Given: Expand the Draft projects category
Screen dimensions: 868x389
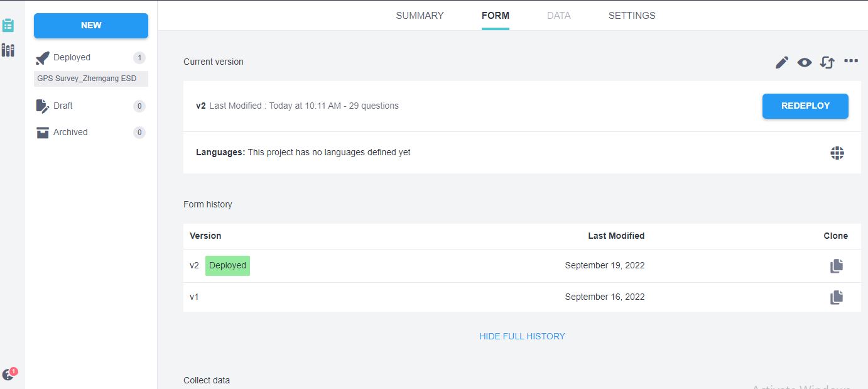Looking at the screenshot, I should (63, 106).
